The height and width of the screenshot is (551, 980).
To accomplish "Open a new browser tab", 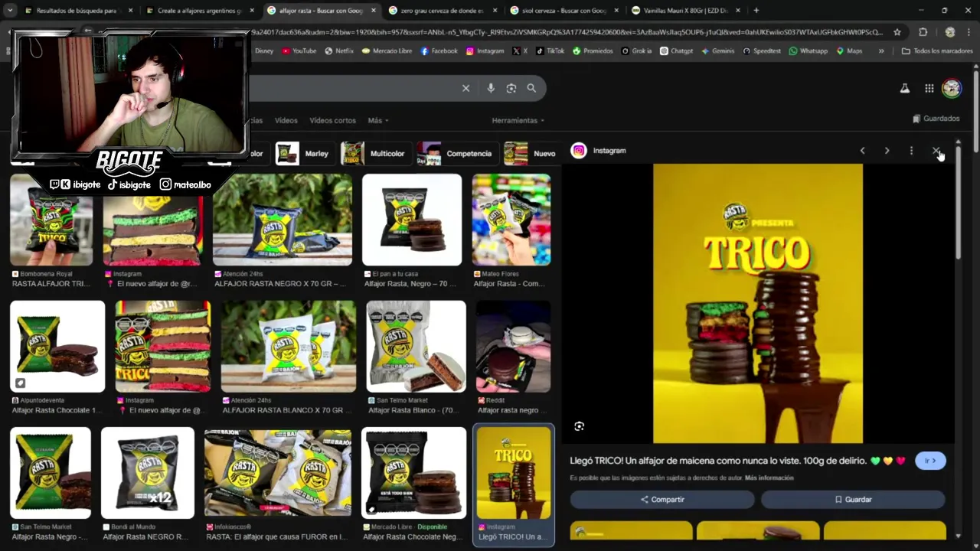I will tap(756, 11).
